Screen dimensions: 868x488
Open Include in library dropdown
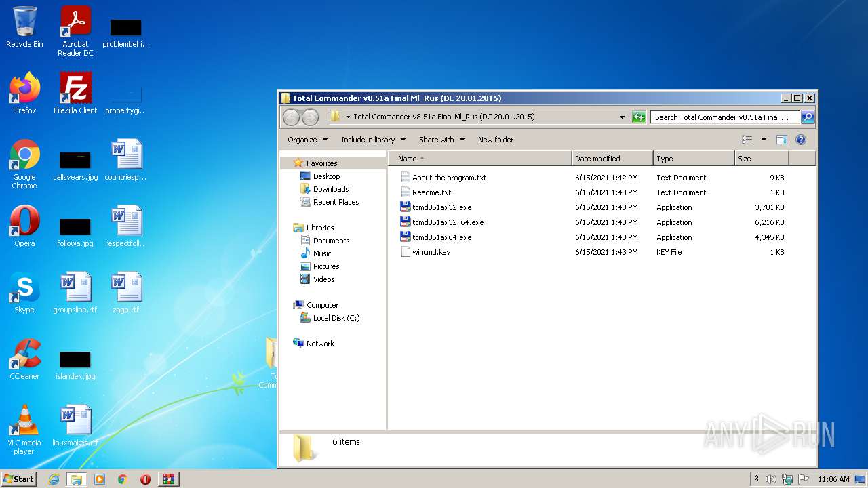click(373, 140)
